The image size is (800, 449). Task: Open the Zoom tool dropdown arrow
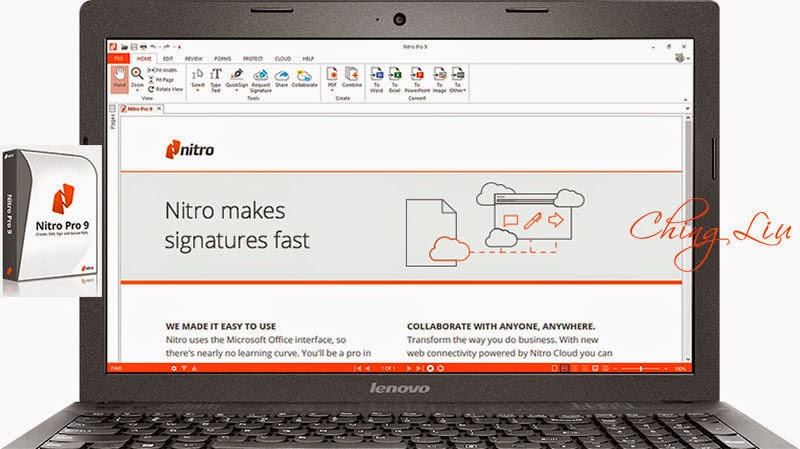point(137,90)
